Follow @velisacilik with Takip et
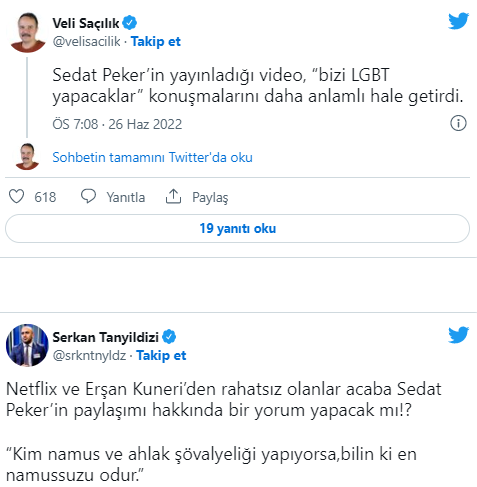This screenshot has height=487, width=477. pyautogui.click(x=156, y=42)
